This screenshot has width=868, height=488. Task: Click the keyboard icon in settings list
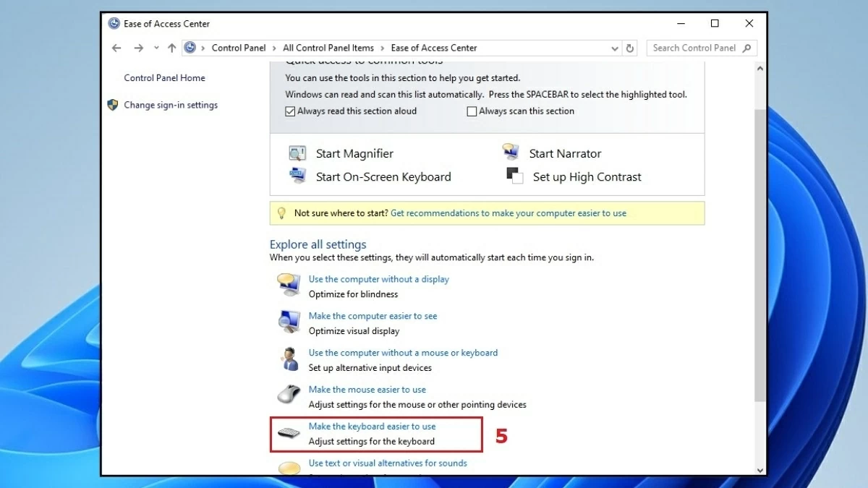point(289,434)
